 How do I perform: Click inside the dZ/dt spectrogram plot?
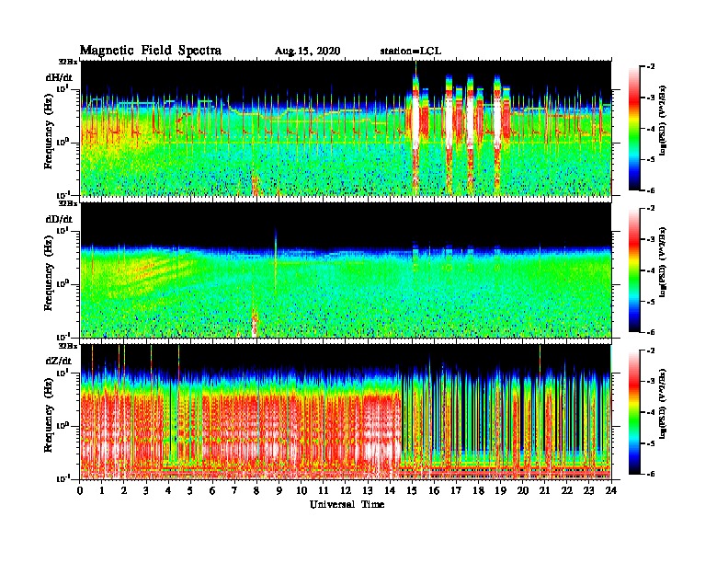346,411
